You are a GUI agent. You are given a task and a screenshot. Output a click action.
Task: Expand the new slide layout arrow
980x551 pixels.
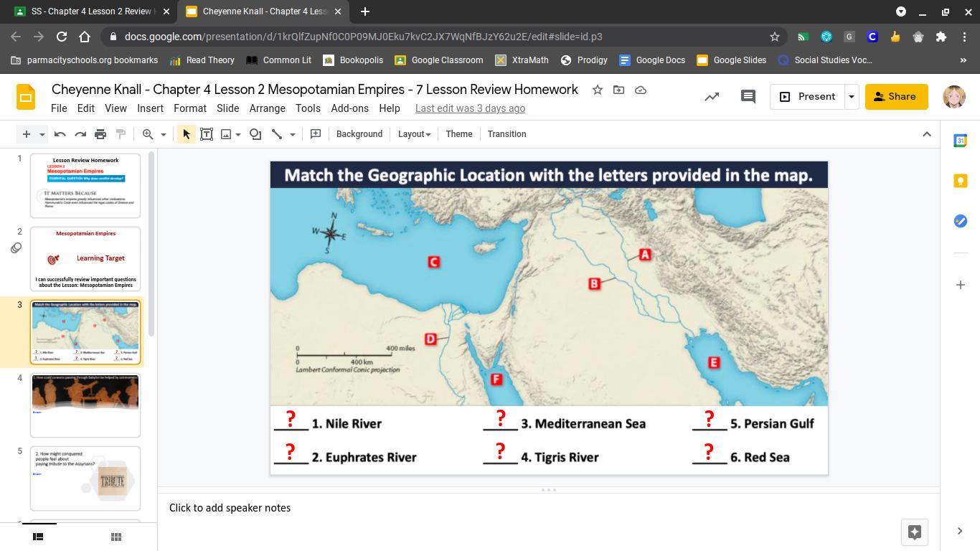click(x=42, y=134)
